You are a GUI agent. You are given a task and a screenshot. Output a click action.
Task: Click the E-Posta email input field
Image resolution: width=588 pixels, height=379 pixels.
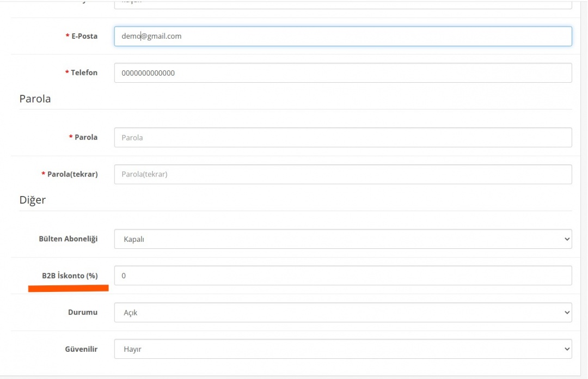[343, 36]
